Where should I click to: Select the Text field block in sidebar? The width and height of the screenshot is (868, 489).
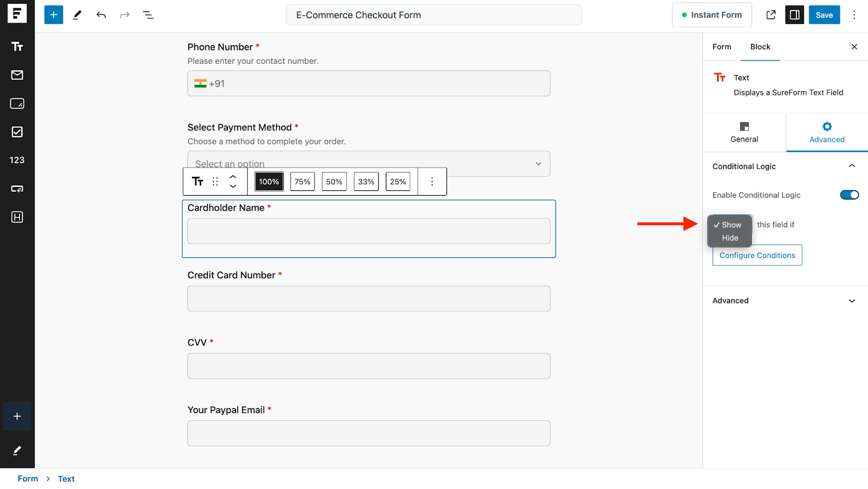(17, 47)
